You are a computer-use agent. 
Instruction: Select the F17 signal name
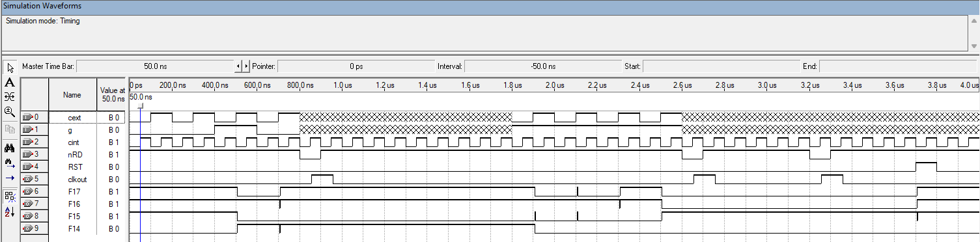point(74,191)
